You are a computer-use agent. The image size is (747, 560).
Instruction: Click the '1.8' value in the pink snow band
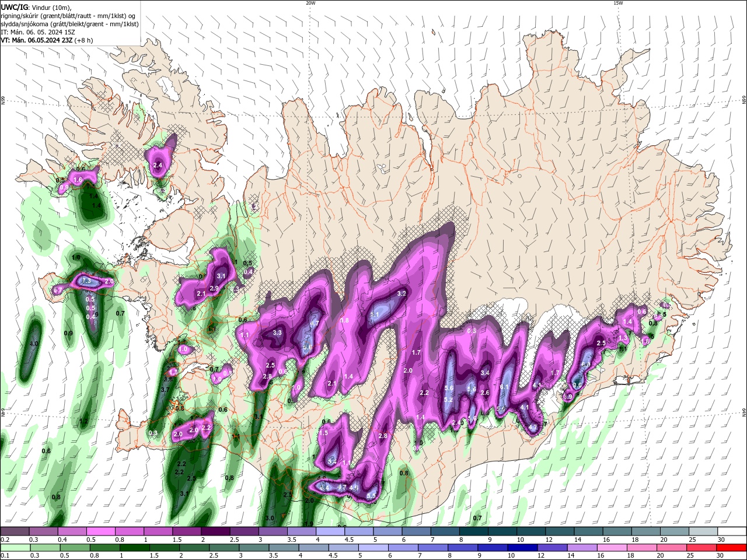(344, 321)
